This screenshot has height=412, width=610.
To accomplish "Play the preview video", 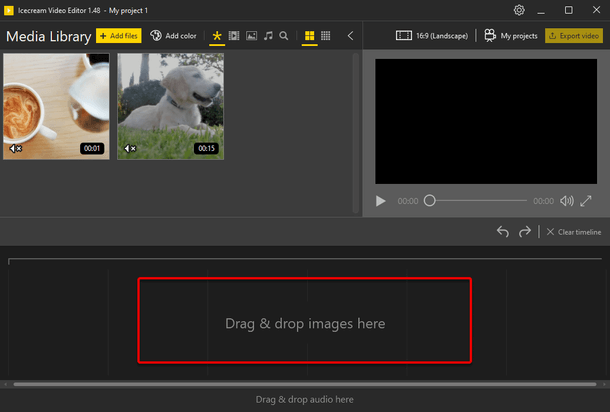I will tap(380, 201).
